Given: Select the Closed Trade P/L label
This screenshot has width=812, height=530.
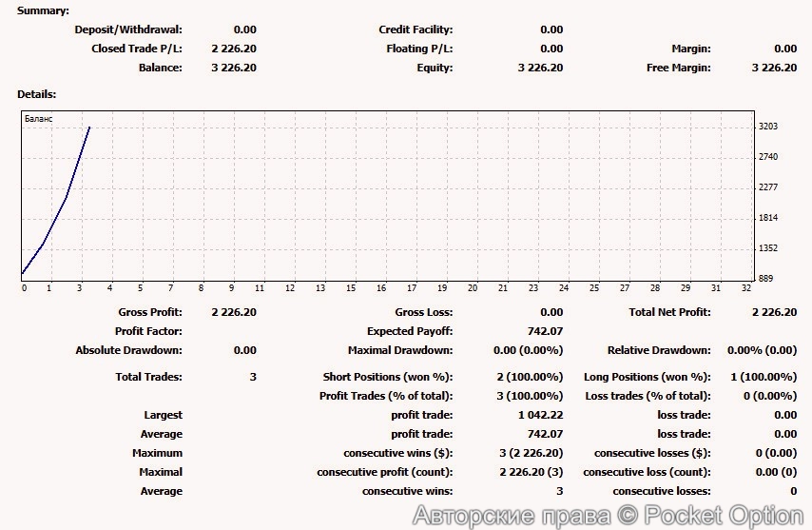Looking at the screenshot, I should [136, 49].
